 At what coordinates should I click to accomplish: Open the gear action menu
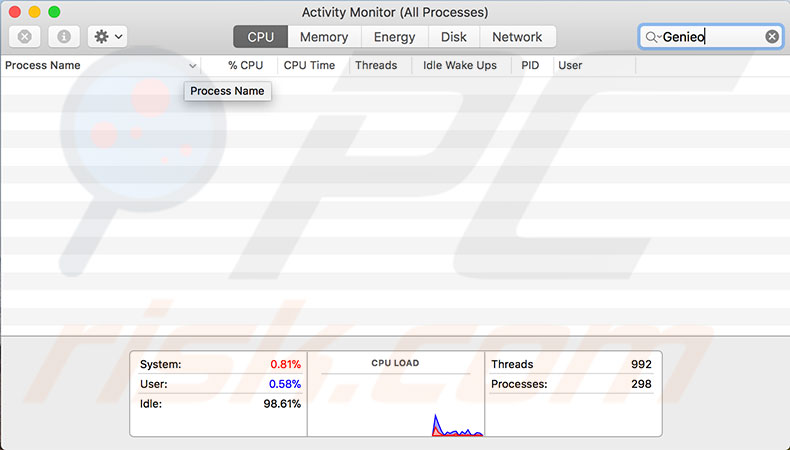(x=107, y=37)
